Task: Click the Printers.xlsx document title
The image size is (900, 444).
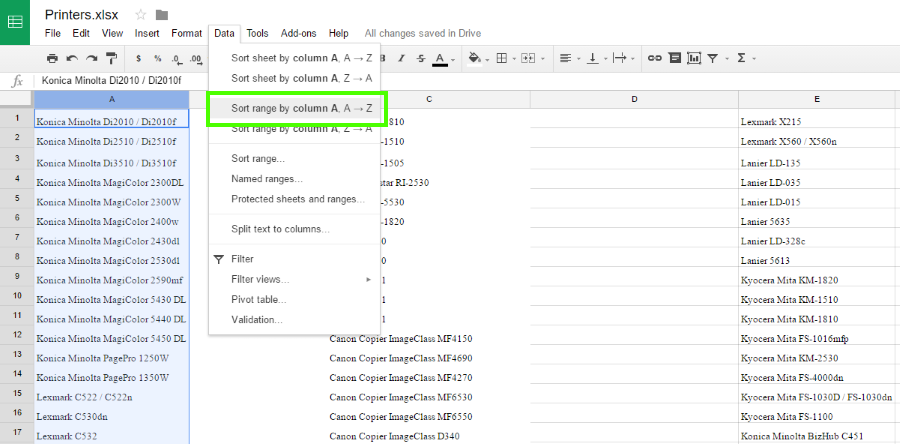Action: pos(84,14)
